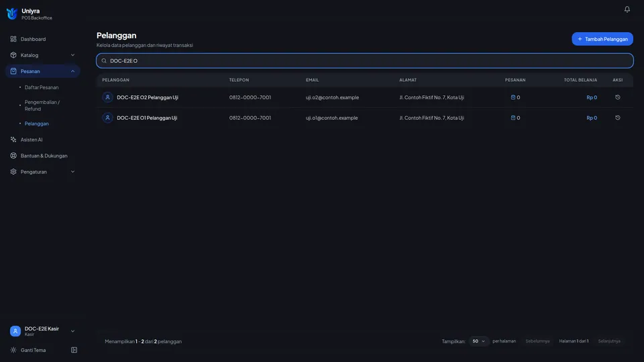Open Daftar Pesanan submenu item

[x=42, y=87]
